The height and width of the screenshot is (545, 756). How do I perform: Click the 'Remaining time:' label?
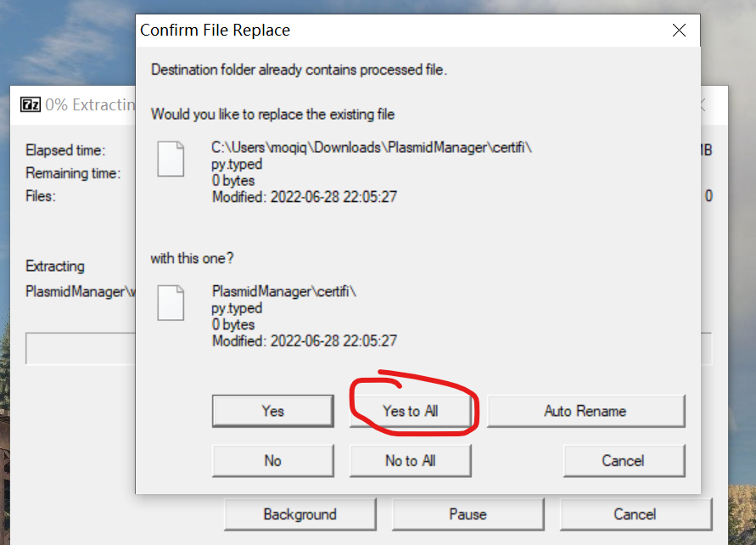[x=73, y=173]
